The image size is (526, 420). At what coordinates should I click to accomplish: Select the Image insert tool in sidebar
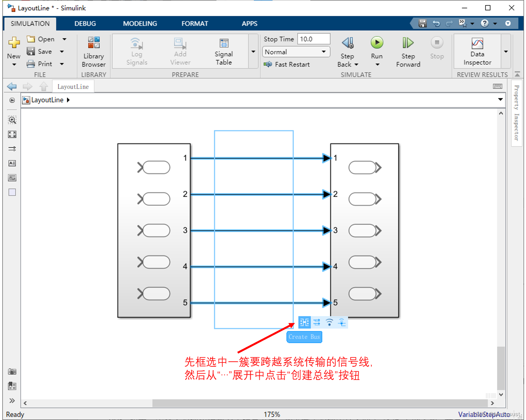12,178
